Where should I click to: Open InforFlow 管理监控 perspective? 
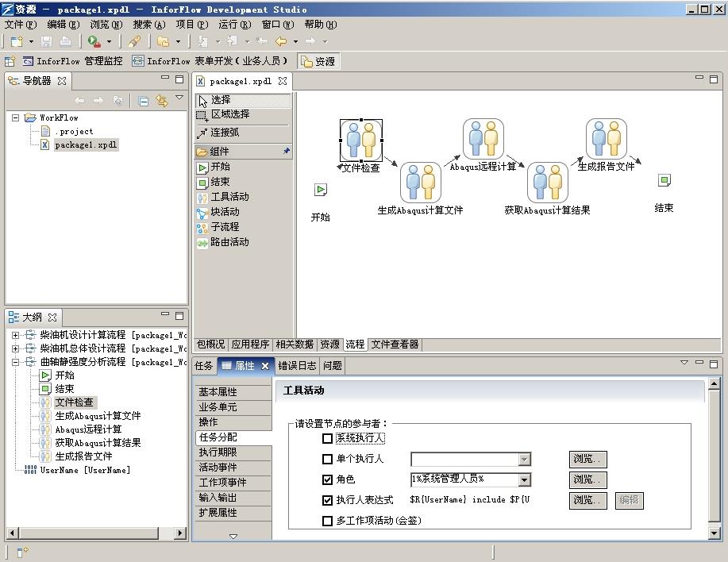click(x=73, y=61)
